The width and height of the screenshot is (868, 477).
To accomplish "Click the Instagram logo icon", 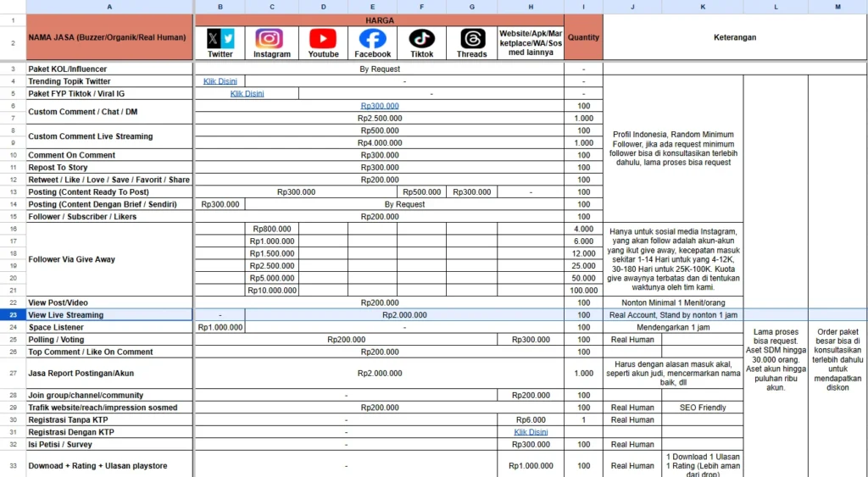I will pyautogui.click(x=269, y=39).
